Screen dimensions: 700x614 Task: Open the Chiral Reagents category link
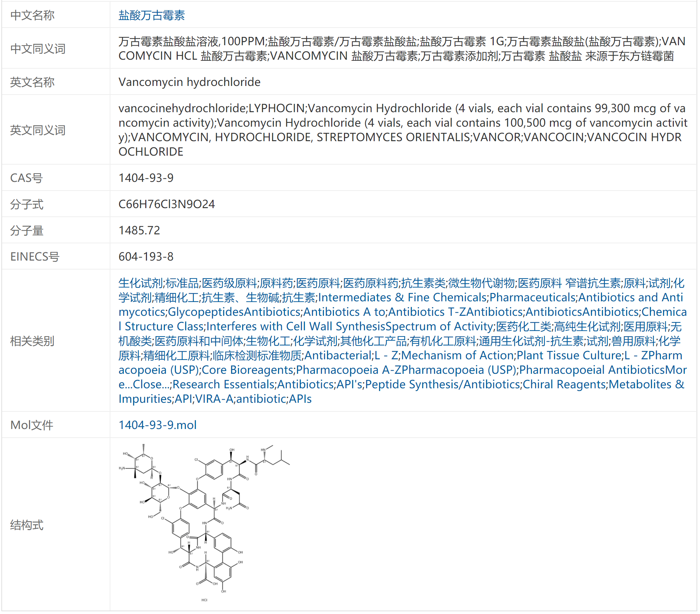(564, 384)
